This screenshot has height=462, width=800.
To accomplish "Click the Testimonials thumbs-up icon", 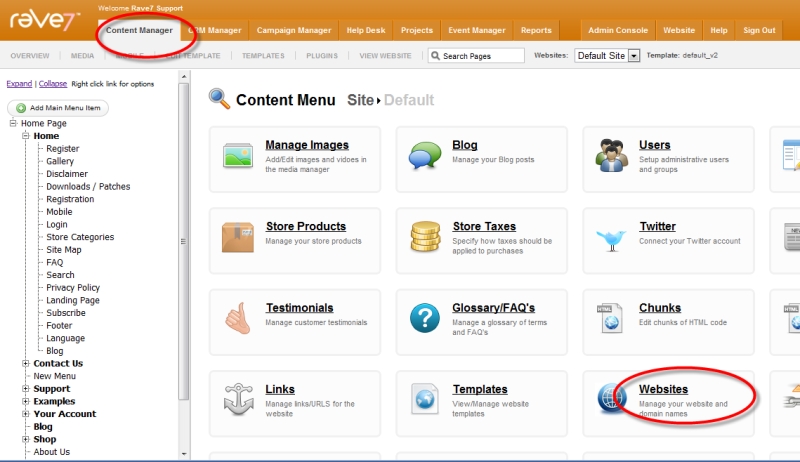I will (238, 318).
